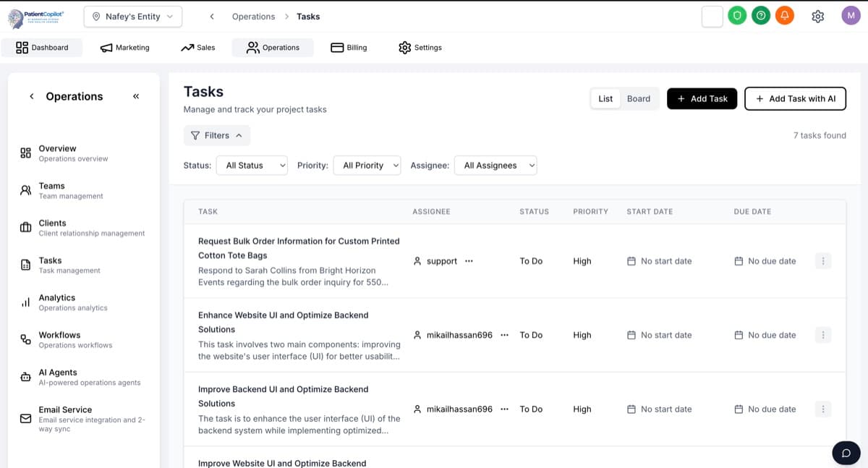This screenshot has height=468, width=868.
Task: Show more assignees for Improve Backend UI task
Action: [504, 409]
